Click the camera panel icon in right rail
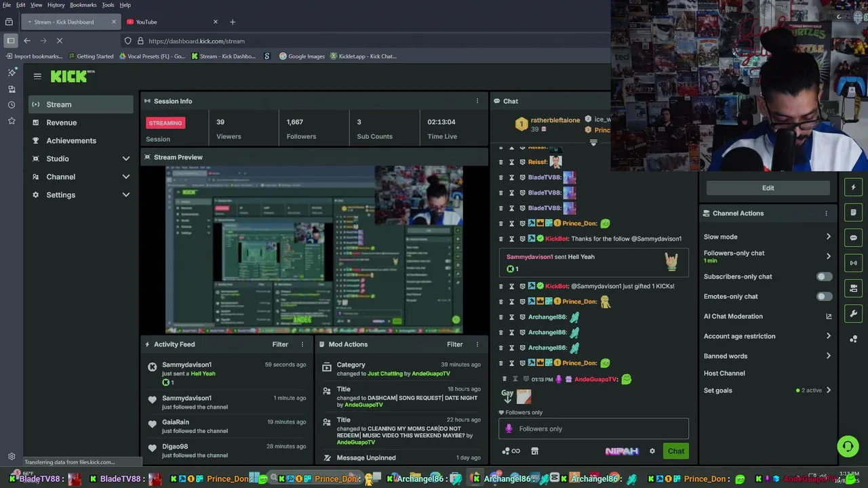Image resolution: width=868 pixels, height=488 pixels. point(853,288)
